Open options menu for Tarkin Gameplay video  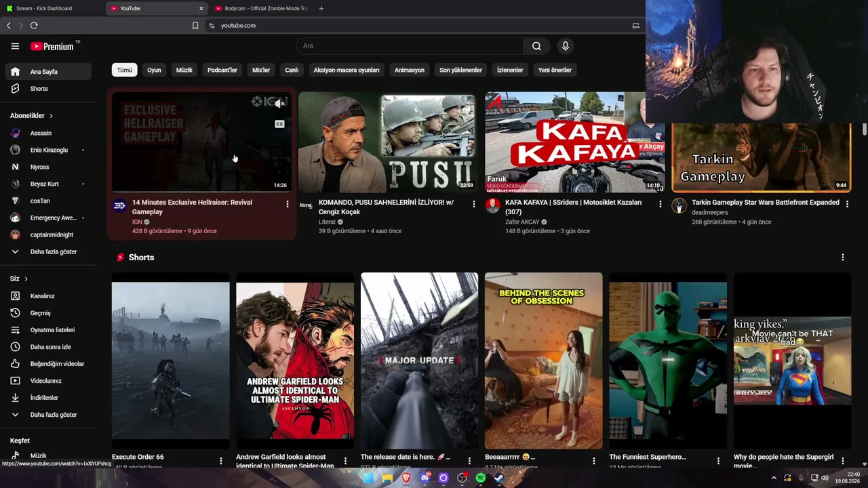point(847,204)
